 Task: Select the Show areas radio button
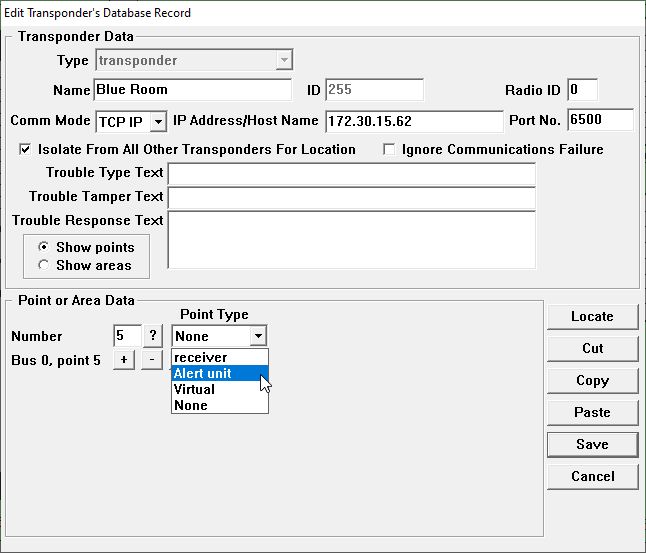coord(43,265)
